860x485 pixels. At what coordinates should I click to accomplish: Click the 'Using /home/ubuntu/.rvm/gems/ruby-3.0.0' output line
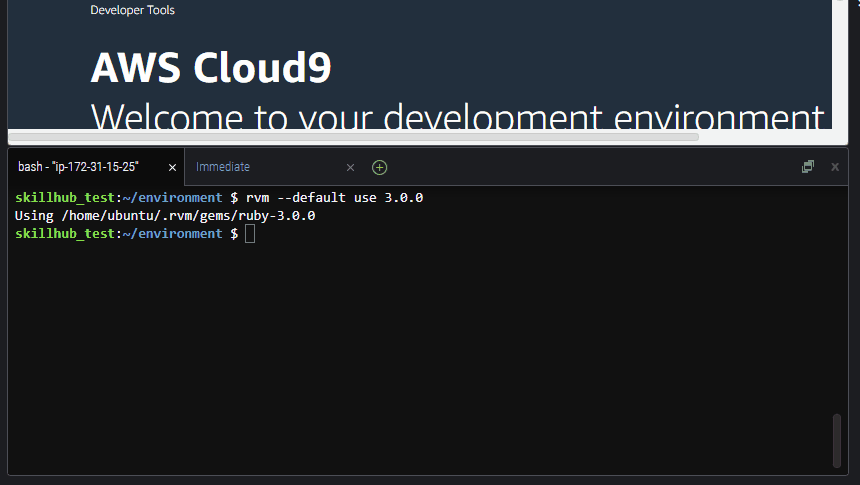pyautogui.click(x=165, y=216)
